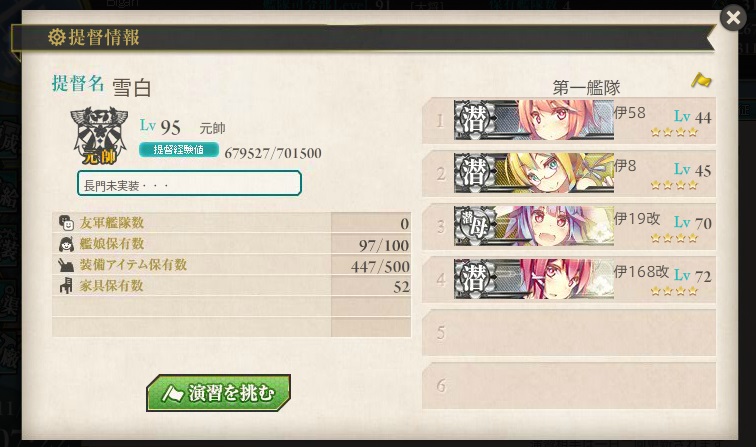Click the 装備アイテム保有数 equipment icon
756x447 pixels.
pos(66,265)
